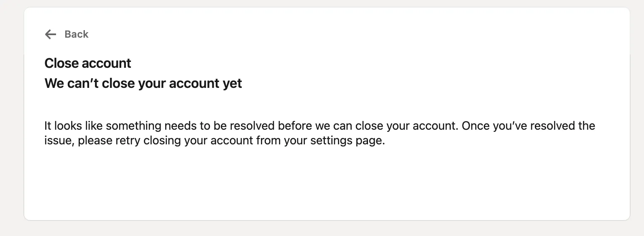Select the "We can't close your account yet" subheading
The width and height of the screenshot is (644, 236).
[x=143, y=83]
